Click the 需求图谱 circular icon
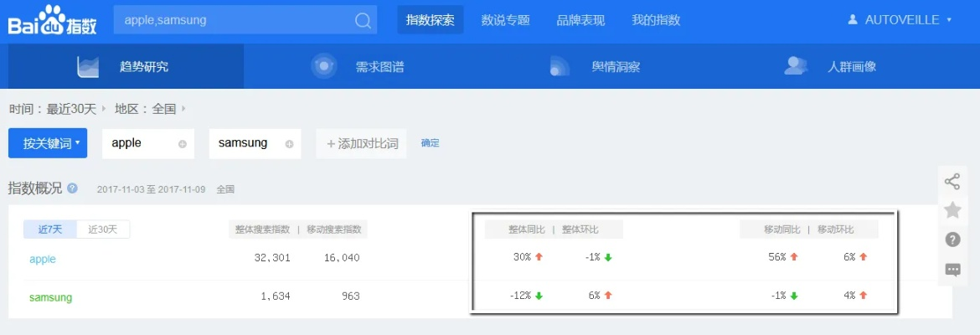Image resolution: width=980 pixels, height=335 pixels. point(324,66)
